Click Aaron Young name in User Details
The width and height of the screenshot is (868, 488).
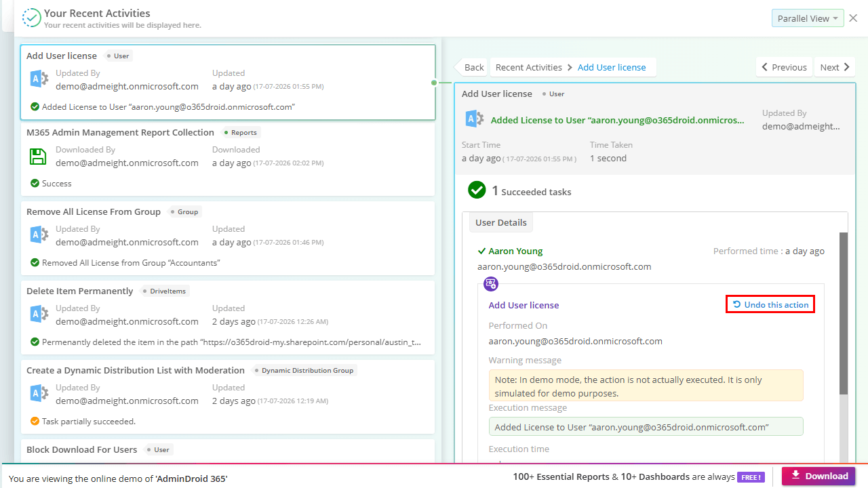[515, 251]
